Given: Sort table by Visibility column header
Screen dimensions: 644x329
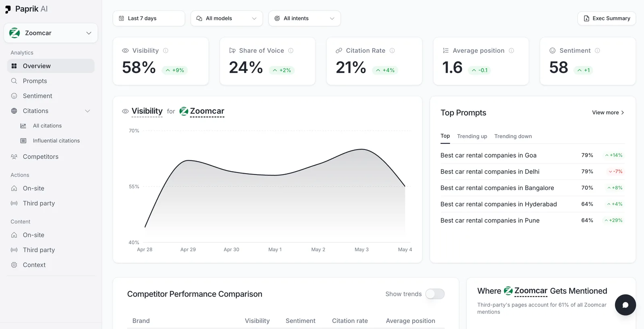Looking at the screenshot, I should [257, 321].
